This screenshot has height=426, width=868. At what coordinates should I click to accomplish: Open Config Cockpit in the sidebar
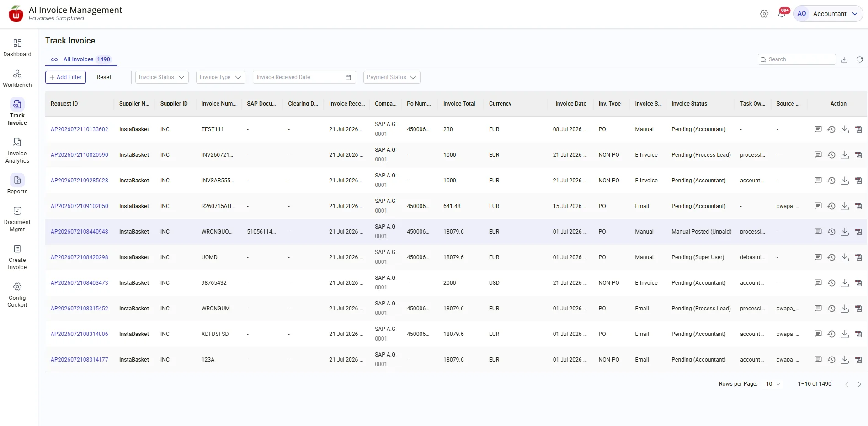(x=17, y=295)
